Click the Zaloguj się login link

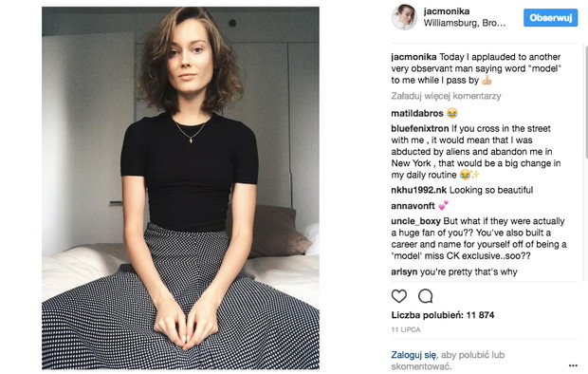coord(413,355)
